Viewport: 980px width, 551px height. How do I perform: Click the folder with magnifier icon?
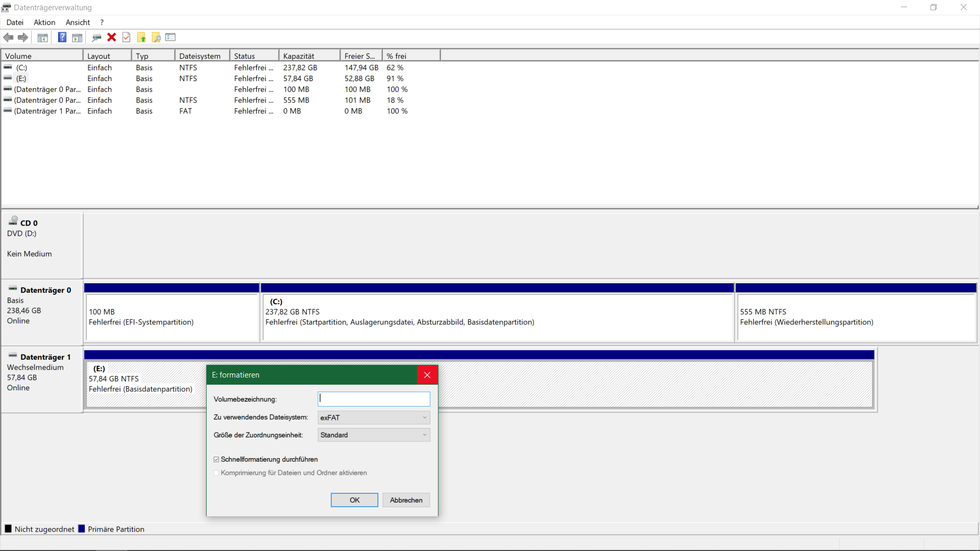coord(156,37)
